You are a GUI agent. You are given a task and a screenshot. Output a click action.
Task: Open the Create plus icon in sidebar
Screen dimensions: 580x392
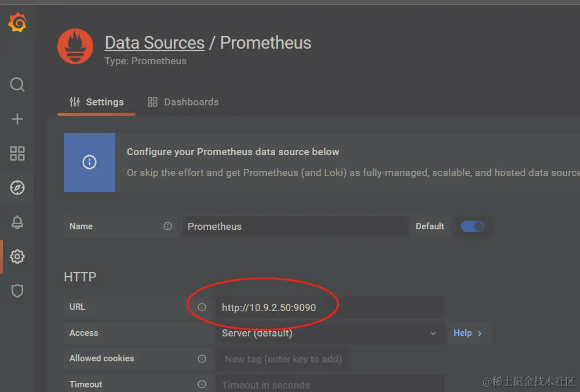click(17, 119)
